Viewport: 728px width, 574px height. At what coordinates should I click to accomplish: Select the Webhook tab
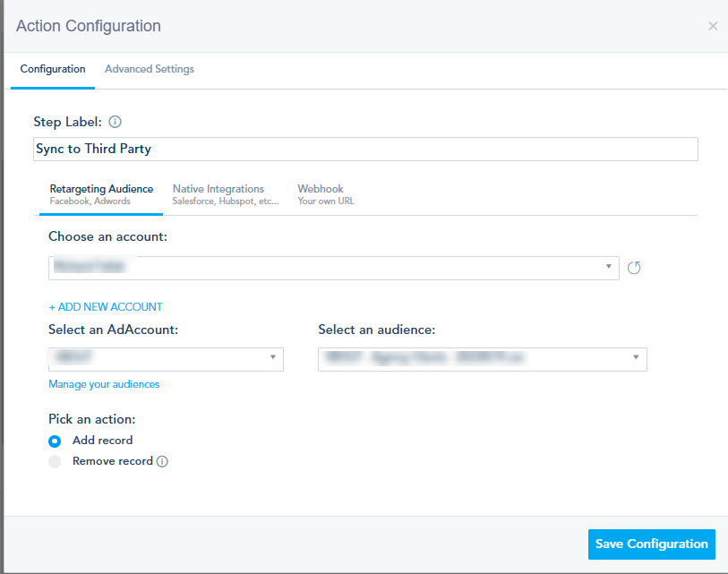coord(325,194)
